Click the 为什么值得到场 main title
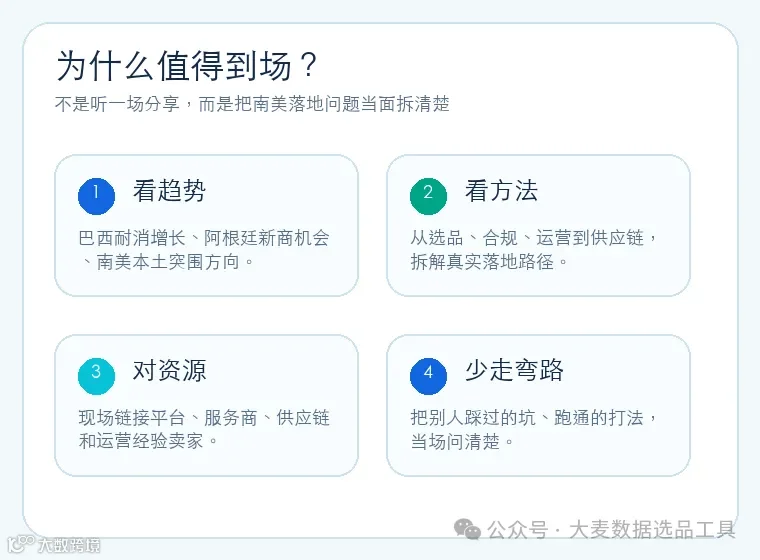This screenshot has width=760, height=560. pos(187,65)
